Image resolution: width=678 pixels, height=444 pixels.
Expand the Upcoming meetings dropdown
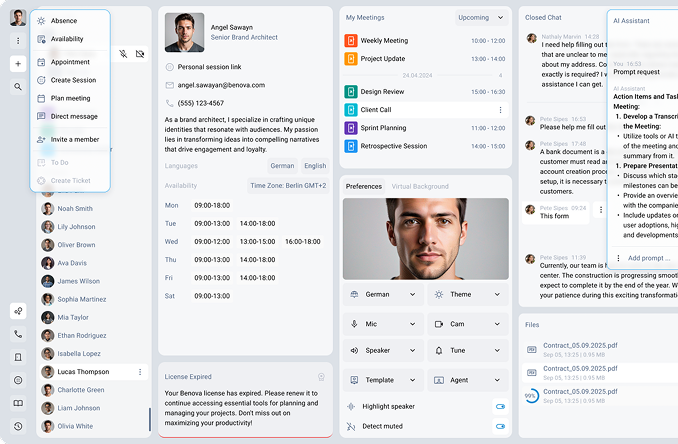[x=479, y=18]
